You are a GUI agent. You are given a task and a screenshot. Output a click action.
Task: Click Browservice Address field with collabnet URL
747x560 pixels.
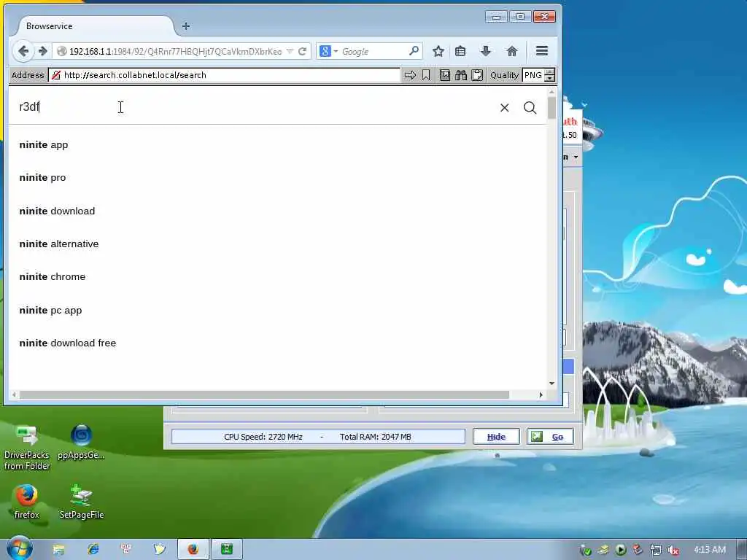224,75
